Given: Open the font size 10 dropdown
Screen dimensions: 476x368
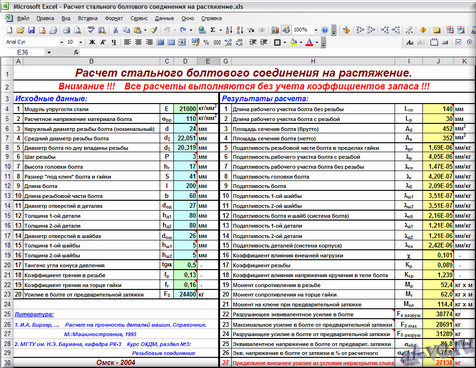Looking at the screenshot, I should tap(81, 42).
